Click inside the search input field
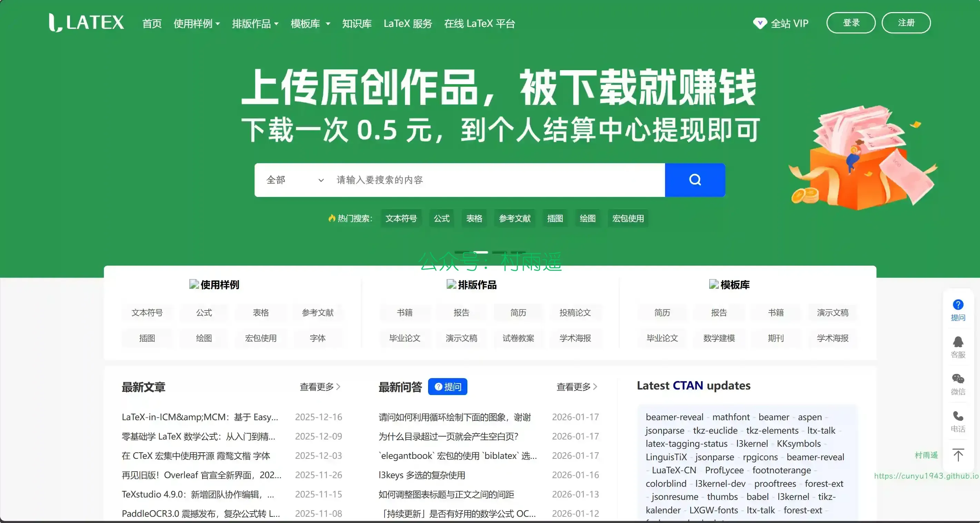980x523 pixels. [x=495, y=180]
